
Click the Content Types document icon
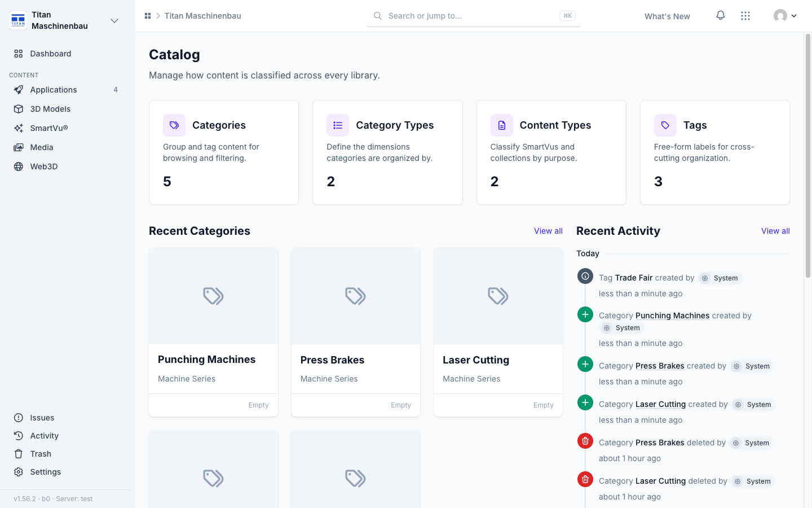pos(502,125)
